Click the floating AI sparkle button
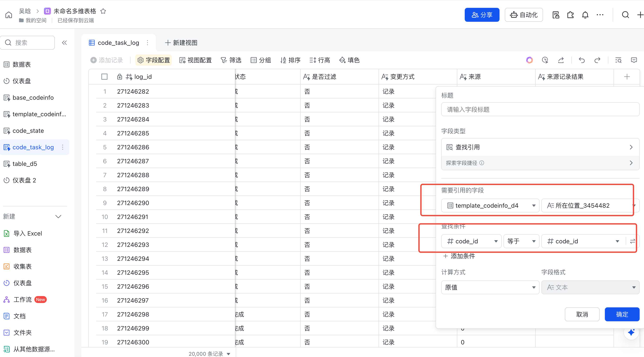The height and width of the screenshot is (357, 644). click(631, 332)
